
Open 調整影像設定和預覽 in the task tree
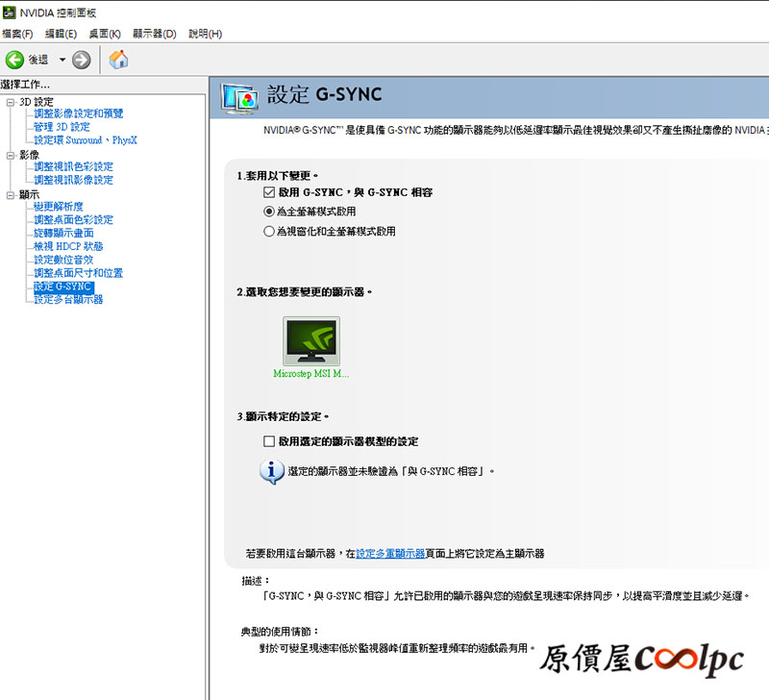tap(79, 113)
